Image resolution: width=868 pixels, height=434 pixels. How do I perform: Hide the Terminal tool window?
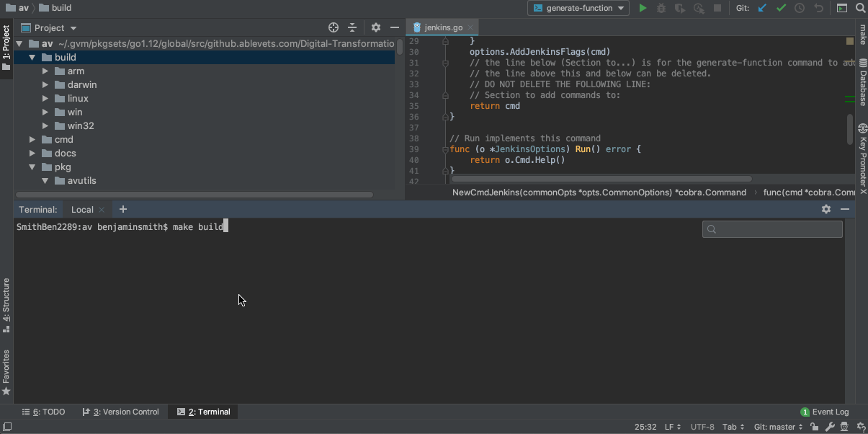tap(845, 209)
